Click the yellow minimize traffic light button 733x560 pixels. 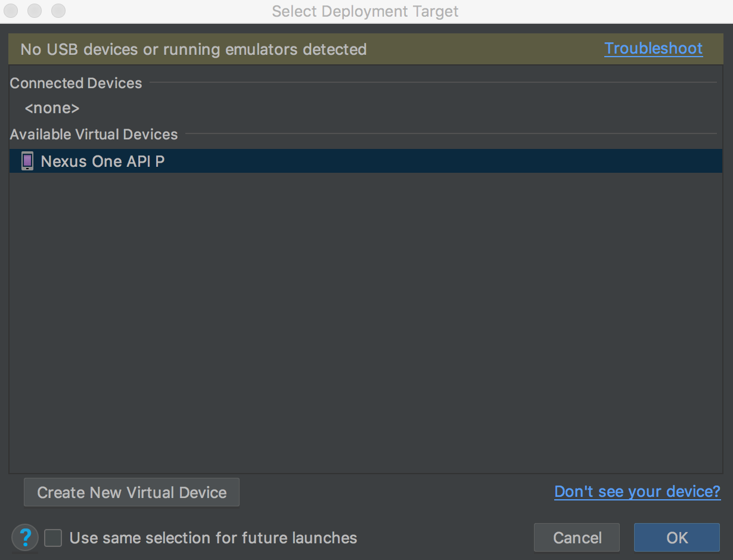pos(34,11)
